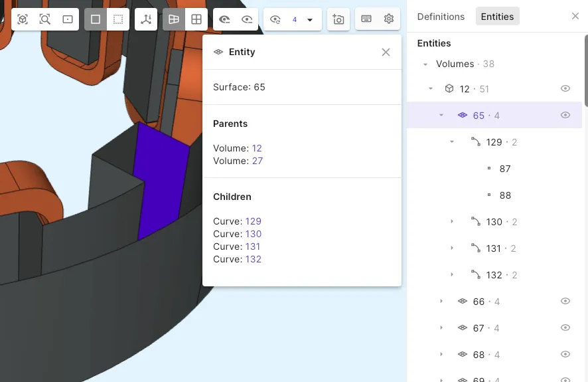Image resolution: width=588 pixels, height=382 pixels.
Task: Switch to the orthographic grid view icon
Action: (196, 19)
